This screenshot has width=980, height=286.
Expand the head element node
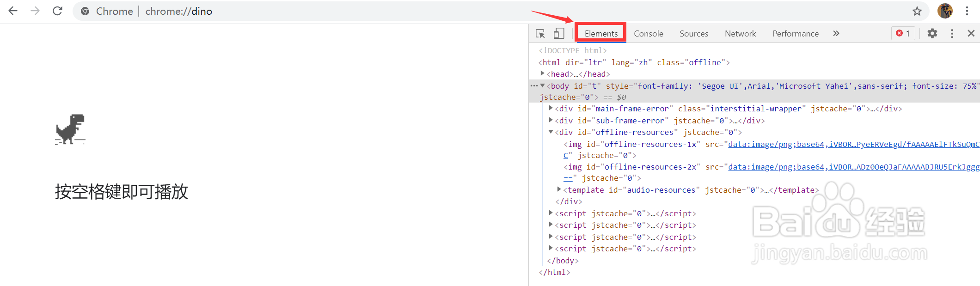(542, 73)
